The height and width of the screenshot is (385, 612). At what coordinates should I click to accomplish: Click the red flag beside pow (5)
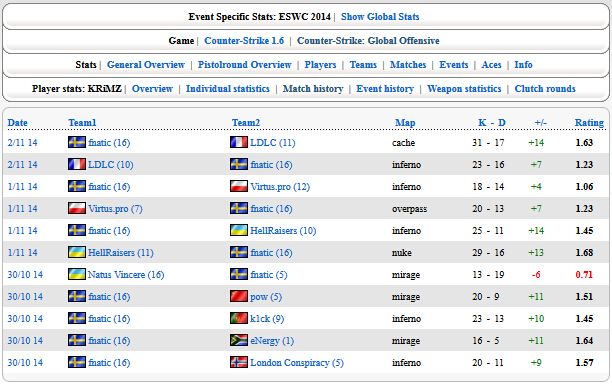pos(239,296)
